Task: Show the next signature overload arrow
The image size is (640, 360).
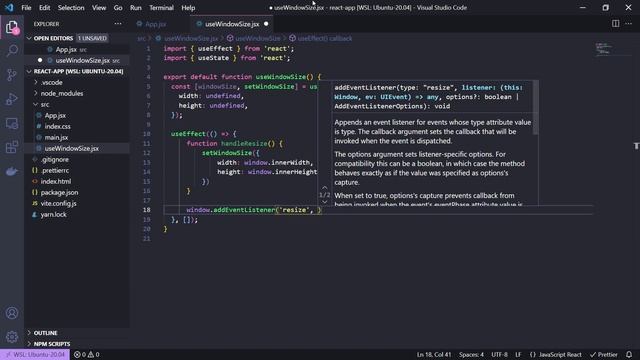Action: pos(324,202)
